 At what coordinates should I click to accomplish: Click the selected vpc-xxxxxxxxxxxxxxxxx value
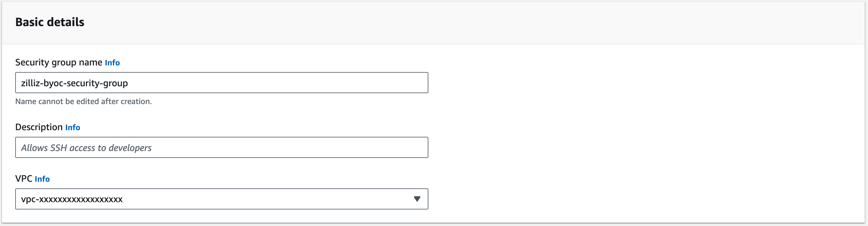[x=72, y=199]
